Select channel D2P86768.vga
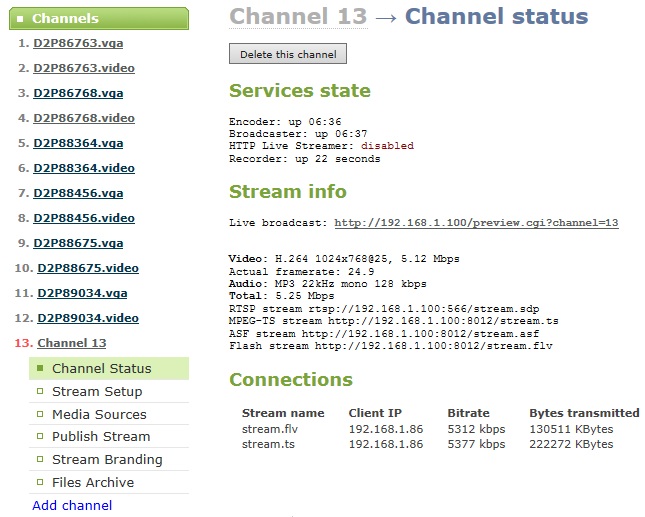Image resolution: width=645 pixels, height=517 pixels. (78, 93)
